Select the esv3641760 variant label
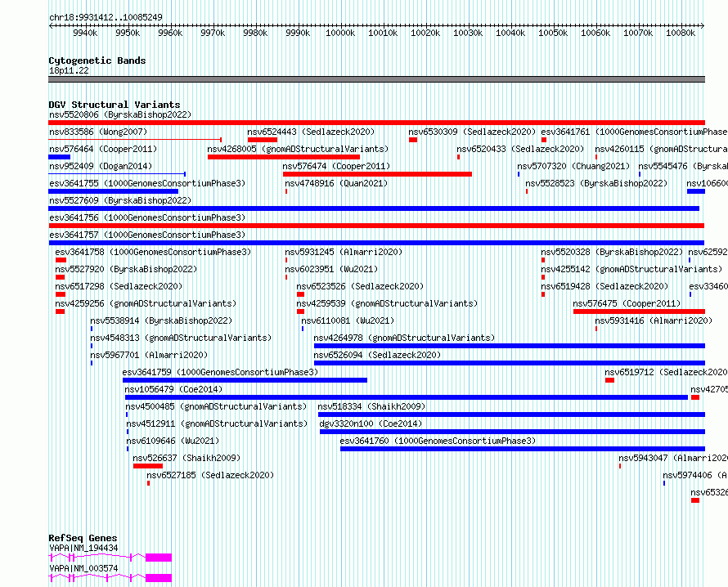Image resolution: width=728 pixels, height=587 pixels. 438,441
